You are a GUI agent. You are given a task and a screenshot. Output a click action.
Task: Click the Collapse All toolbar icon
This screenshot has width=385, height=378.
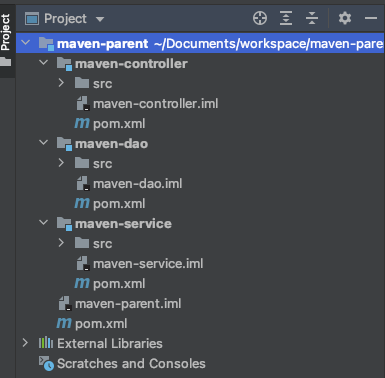pos(312,18)
